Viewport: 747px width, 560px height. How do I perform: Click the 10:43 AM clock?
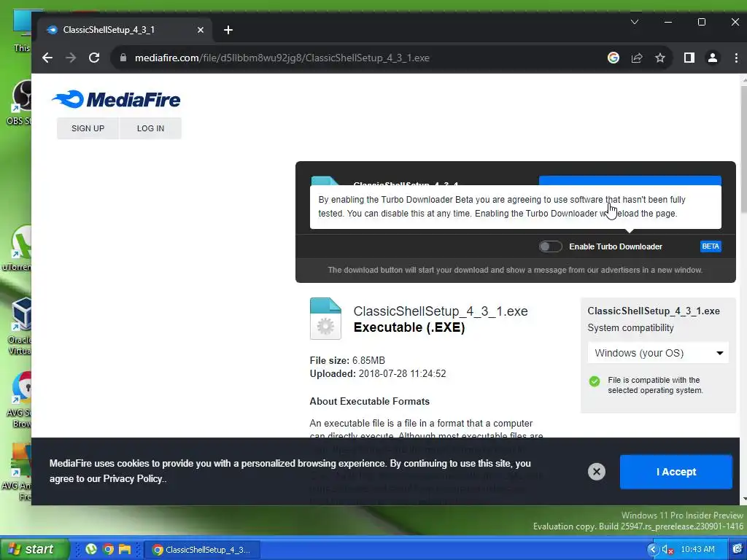[697, 550]
